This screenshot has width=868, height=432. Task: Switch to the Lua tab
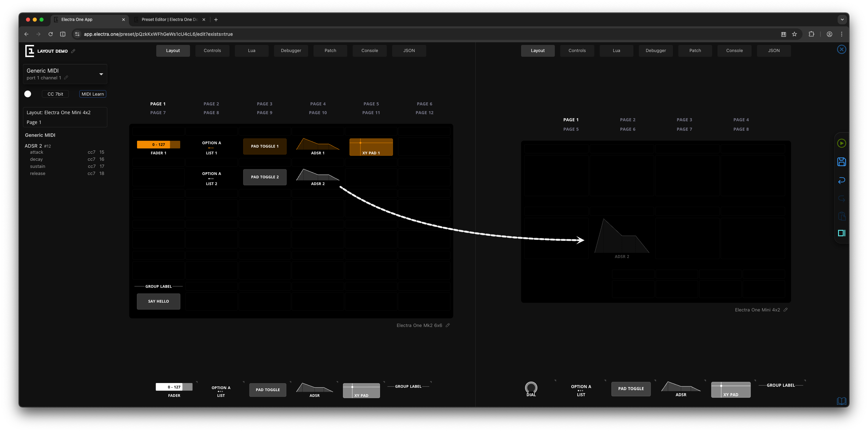pyautogui.click(x=251, y=50)
